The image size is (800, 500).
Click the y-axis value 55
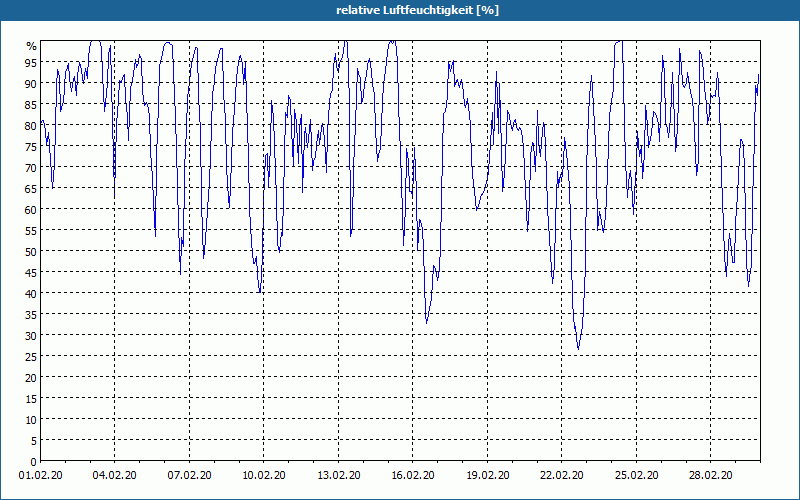coord(31,231)
